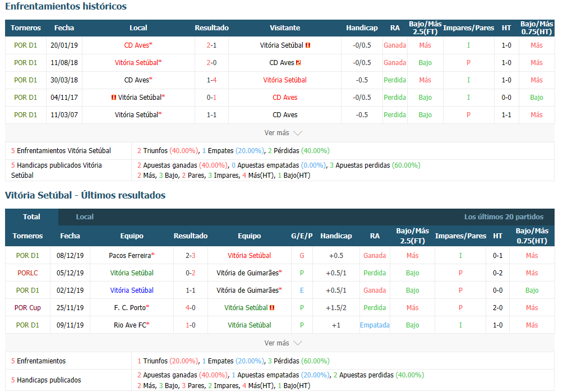This screenshot has height=392, width=563.
Task: Click the Handicap column header in historical table
Action: (362, 28)
